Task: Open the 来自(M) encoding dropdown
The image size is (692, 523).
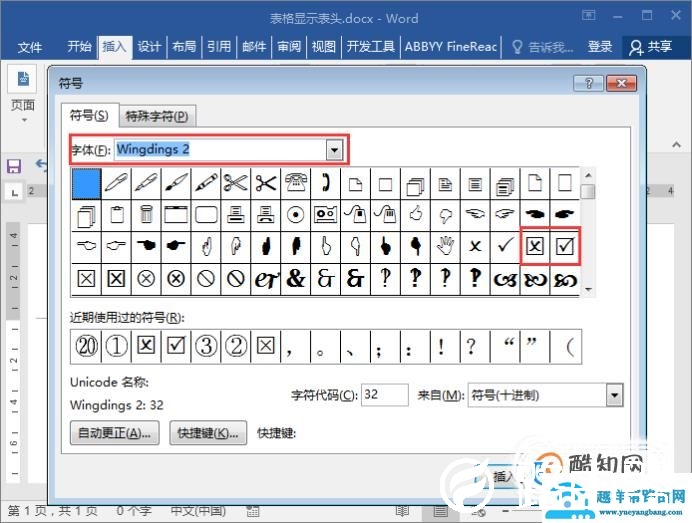Action: click(x=614, y=395)
